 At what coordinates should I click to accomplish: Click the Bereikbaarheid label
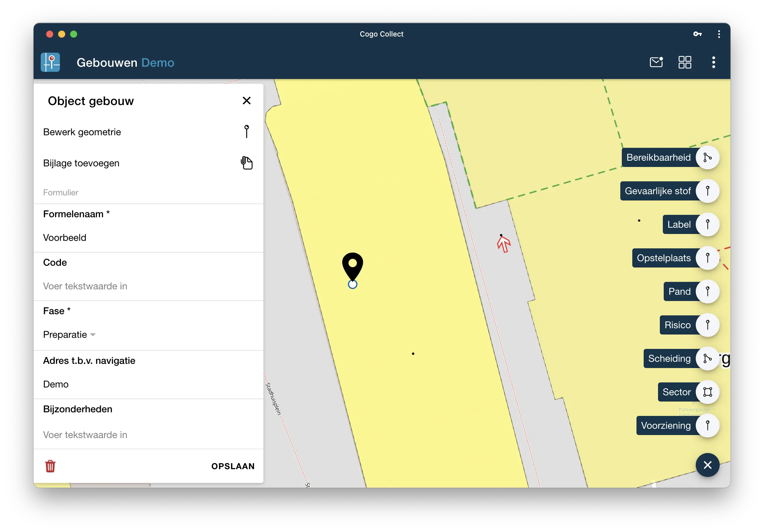point(659,158)
